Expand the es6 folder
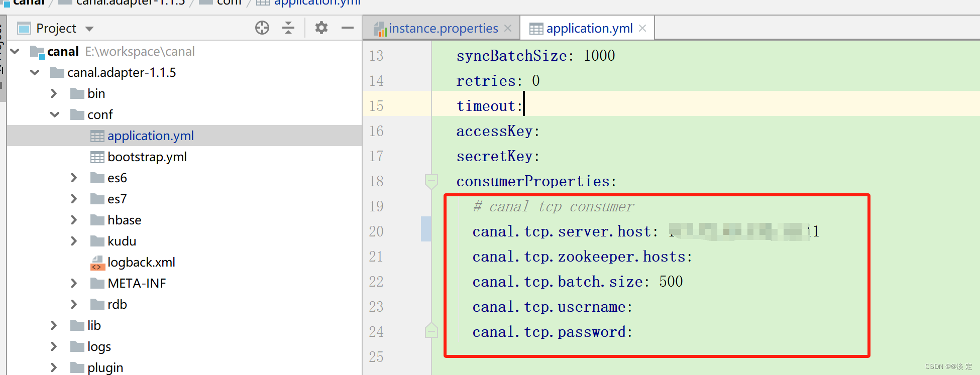Screen dimensions: 980x375 point(74,178)
